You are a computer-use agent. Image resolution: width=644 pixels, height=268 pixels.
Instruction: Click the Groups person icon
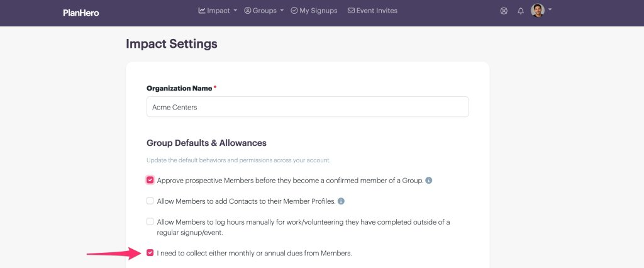click(248, 10)
